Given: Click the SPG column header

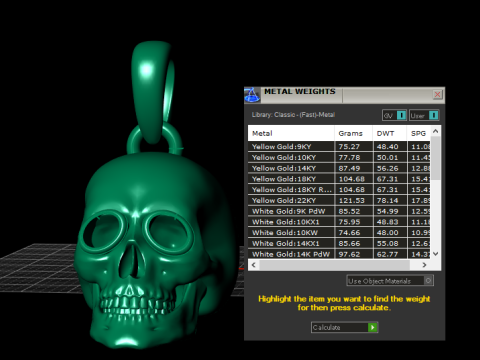Looking at the screenshot, I should click(419, 133).
